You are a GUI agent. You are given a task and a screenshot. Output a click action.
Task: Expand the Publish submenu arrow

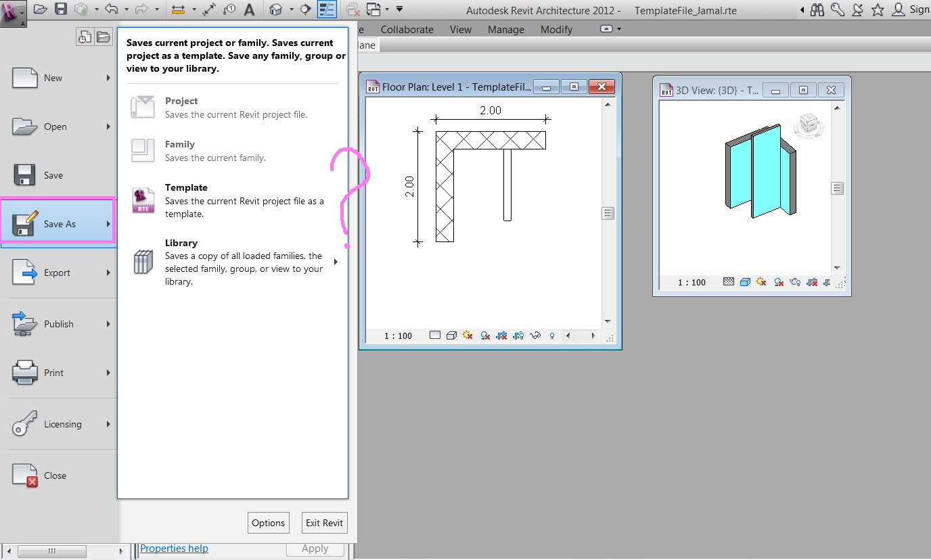[x=108, y=325]
